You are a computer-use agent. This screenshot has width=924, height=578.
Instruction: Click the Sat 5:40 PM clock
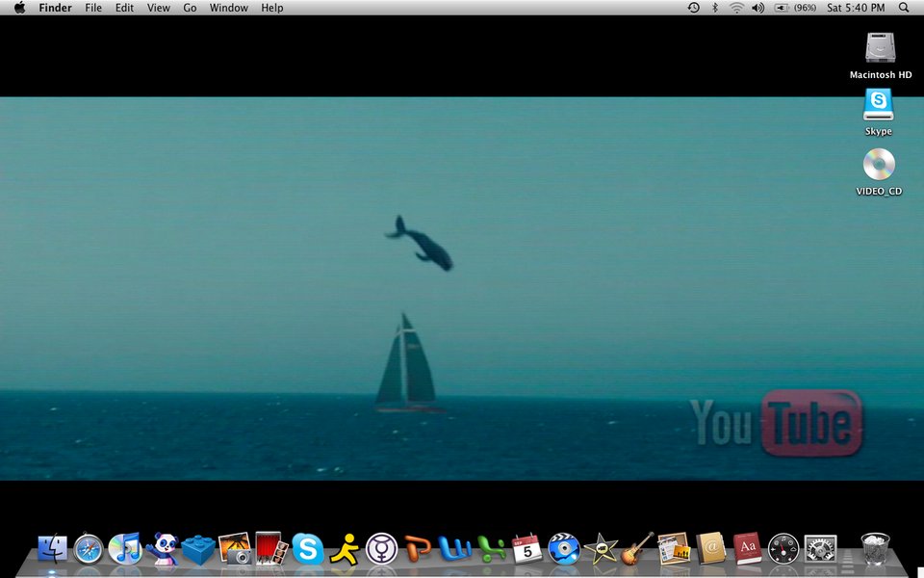point(856,8)
